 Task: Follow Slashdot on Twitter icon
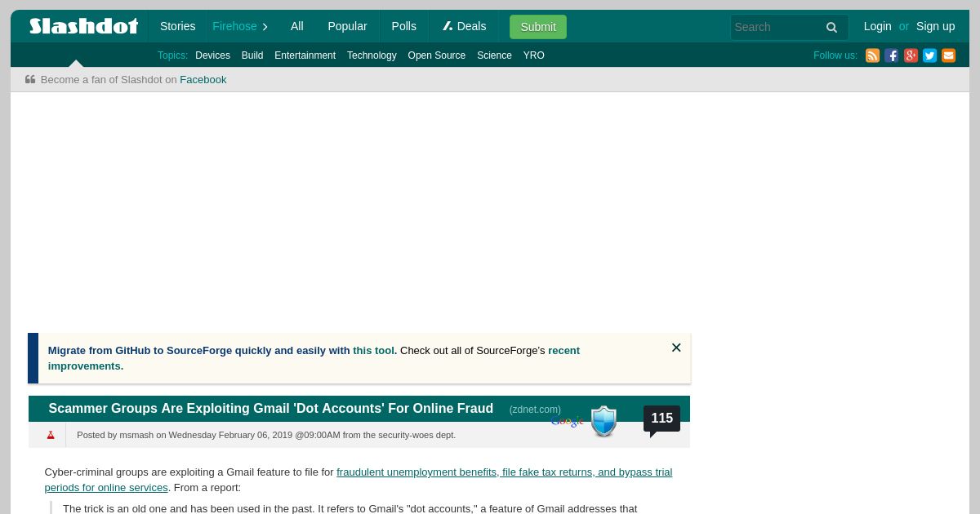click(929, 55)
